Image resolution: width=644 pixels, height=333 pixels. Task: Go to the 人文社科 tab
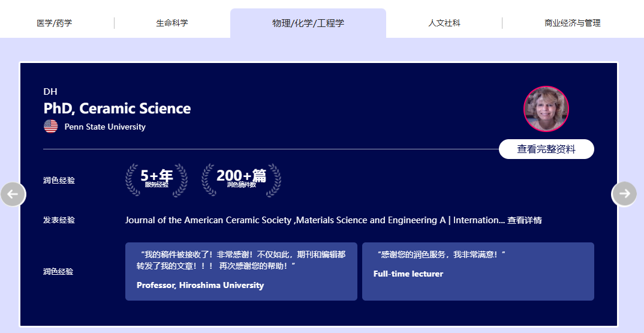pyautogui.click(x=444, y=23)
